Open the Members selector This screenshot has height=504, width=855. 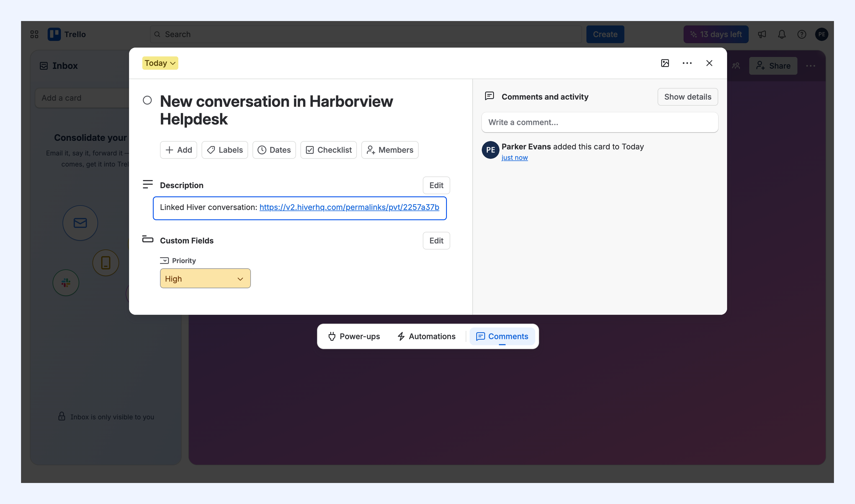(x=390, y=150)
